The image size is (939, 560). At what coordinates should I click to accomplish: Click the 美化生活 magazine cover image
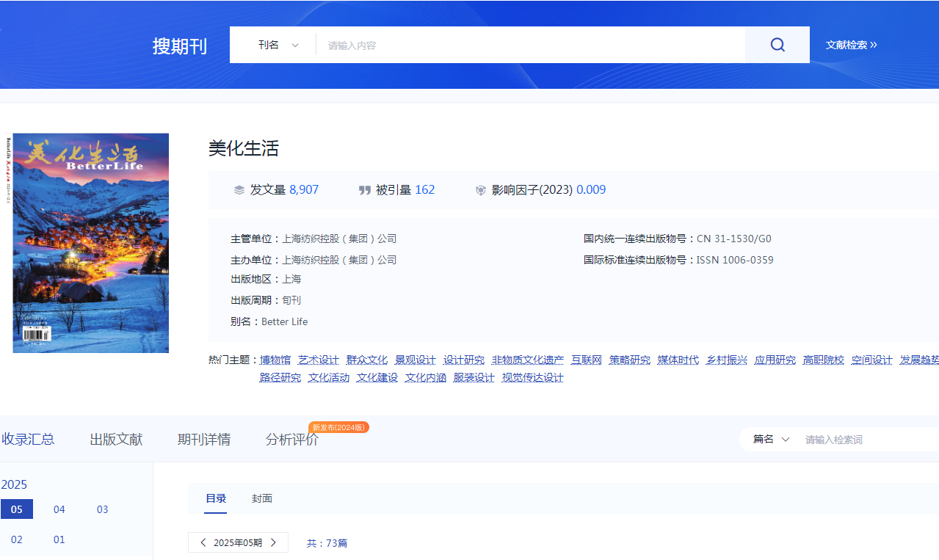[x=87, y=243]
